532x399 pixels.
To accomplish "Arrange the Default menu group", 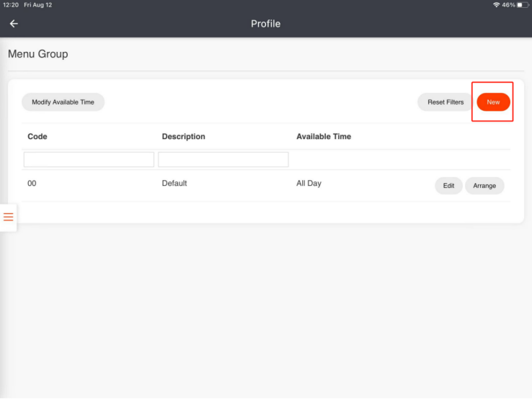I will (484, 186).
